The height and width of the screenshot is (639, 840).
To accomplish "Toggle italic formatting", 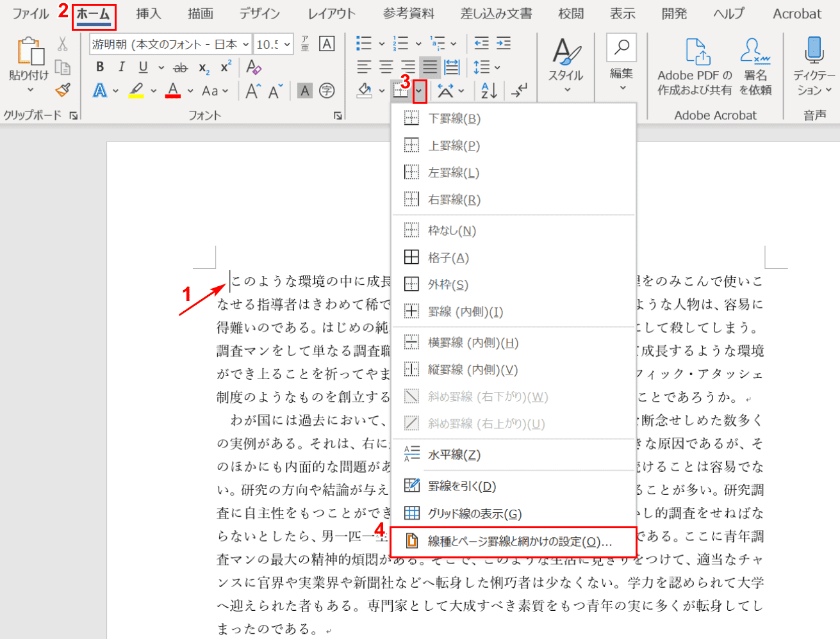I will [122, 67].
